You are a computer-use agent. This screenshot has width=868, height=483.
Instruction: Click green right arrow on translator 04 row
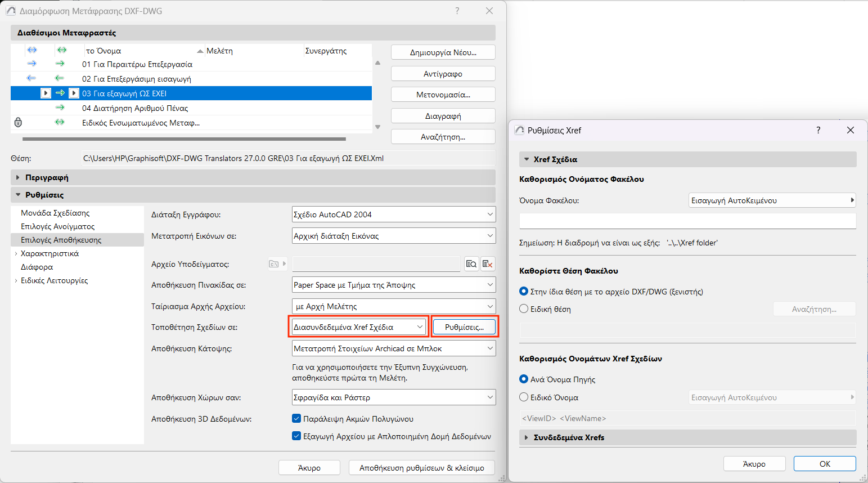(x=60, y=108)
